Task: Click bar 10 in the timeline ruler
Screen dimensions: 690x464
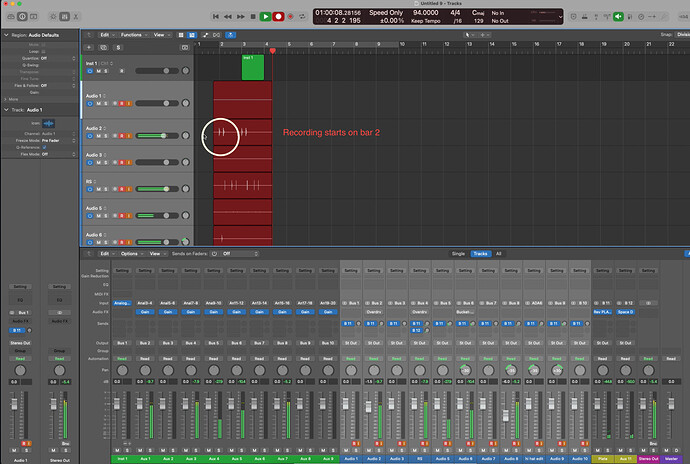Action: click(402, 44)
